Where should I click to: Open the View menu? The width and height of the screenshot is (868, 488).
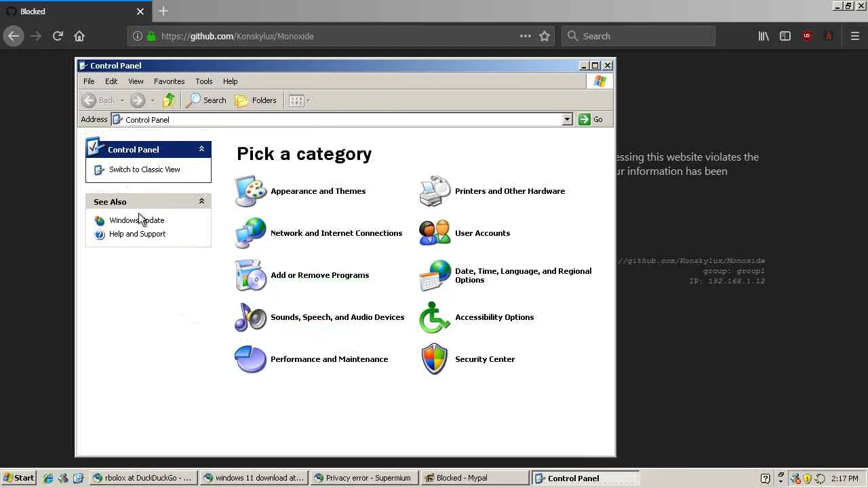click(136, 81)
